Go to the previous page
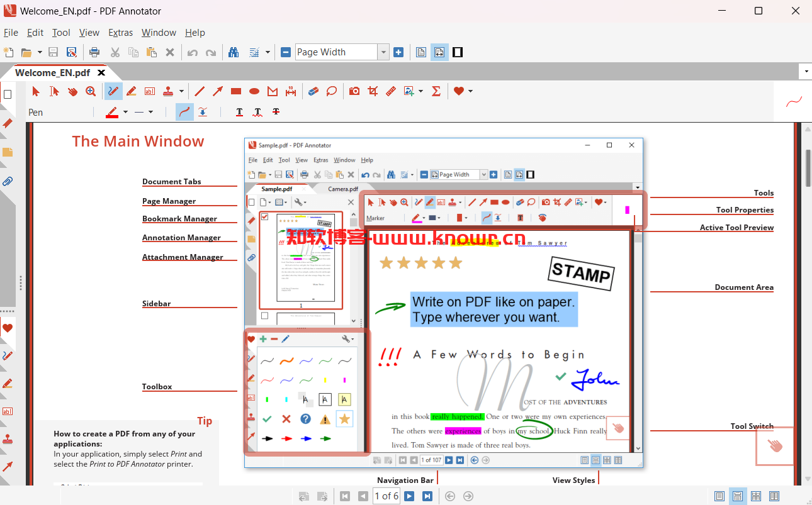This screenshot has height=505, width=812. click(x=363, y=496)
